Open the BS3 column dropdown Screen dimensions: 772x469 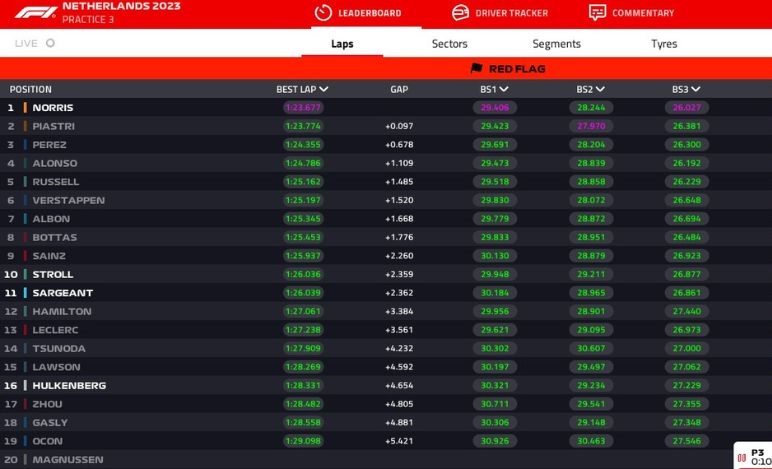point(696,90)
